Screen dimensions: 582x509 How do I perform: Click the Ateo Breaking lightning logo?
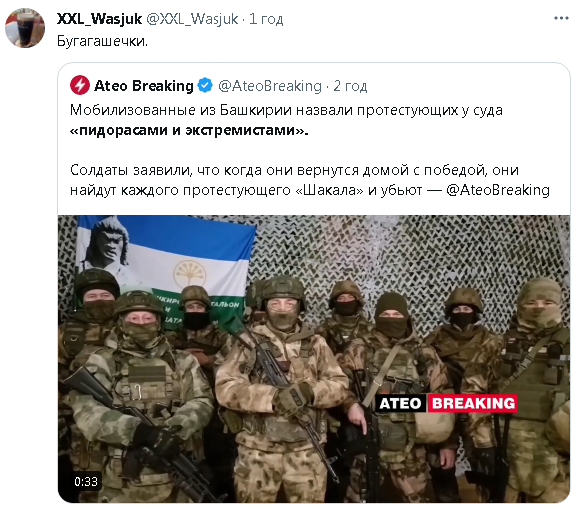[79, 86]
